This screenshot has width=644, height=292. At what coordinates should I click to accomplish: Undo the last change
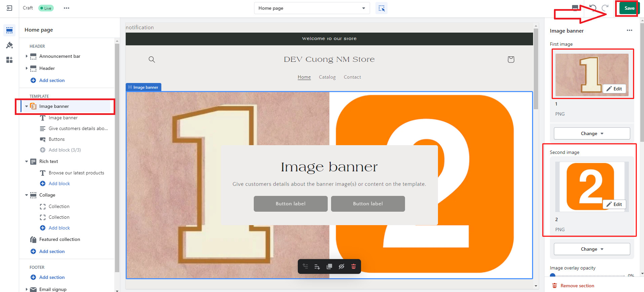click(593, 8)
